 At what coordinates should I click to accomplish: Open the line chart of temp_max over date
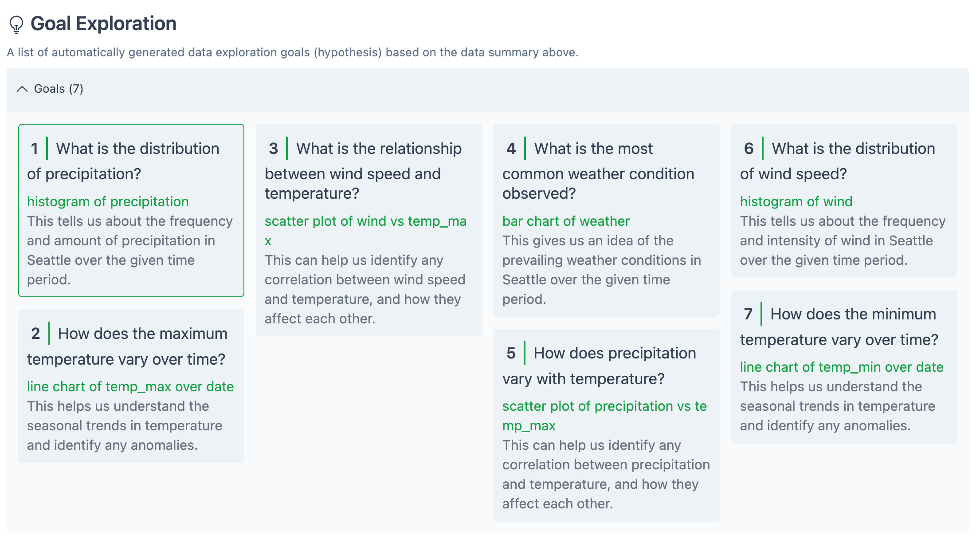pyautogui.click(x=130, y=387)
